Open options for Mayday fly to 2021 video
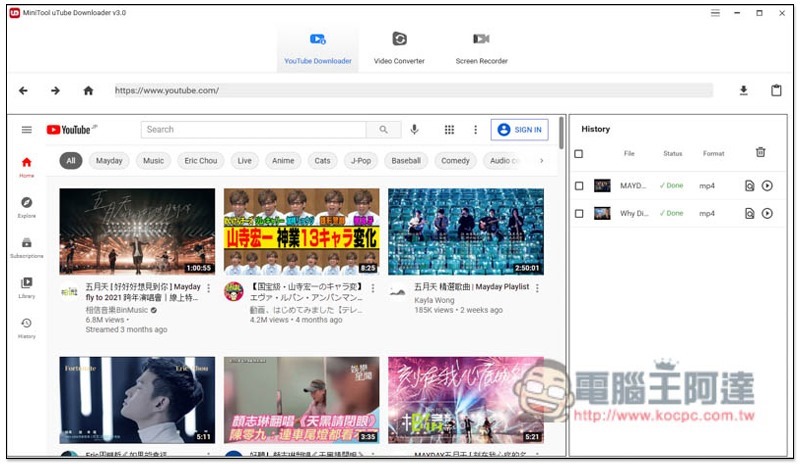Screen dimensions: 800x464 (x=208, y=288)
